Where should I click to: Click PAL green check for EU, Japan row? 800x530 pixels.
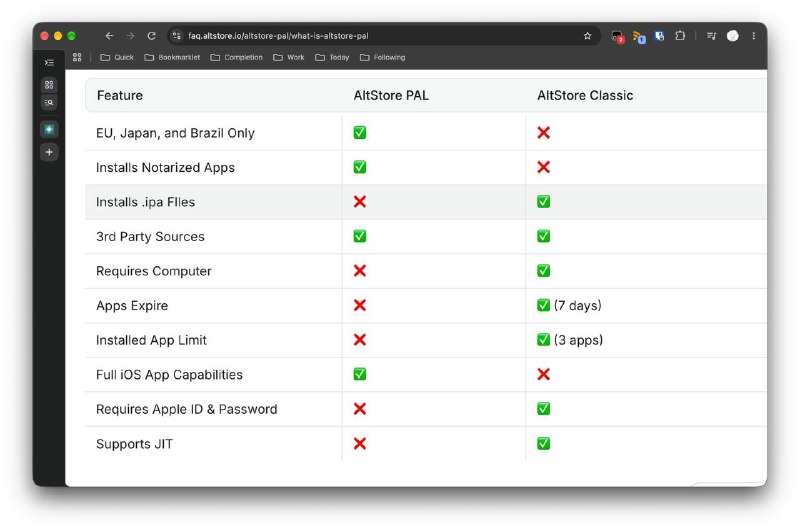point(360,133)
